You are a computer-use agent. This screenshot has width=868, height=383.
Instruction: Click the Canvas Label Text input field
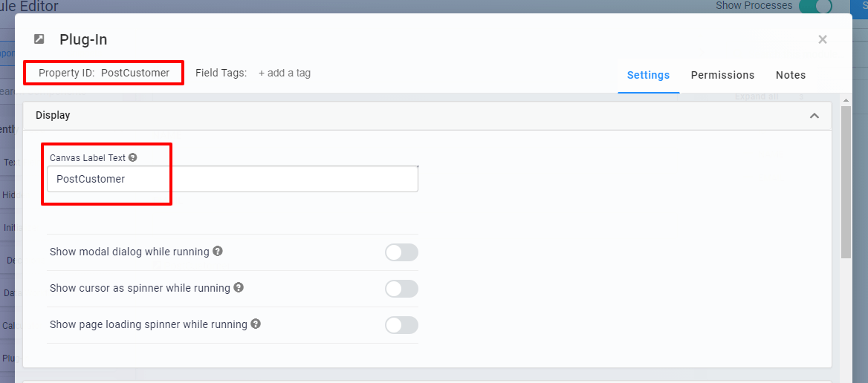point(233,179)
